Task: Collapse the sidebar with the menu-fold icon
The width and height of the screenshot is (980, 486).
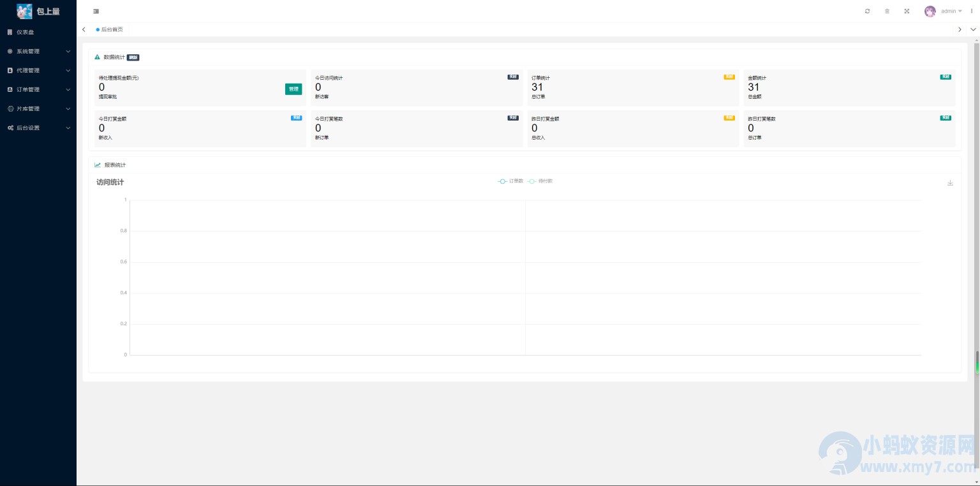Action: [96, 11]
